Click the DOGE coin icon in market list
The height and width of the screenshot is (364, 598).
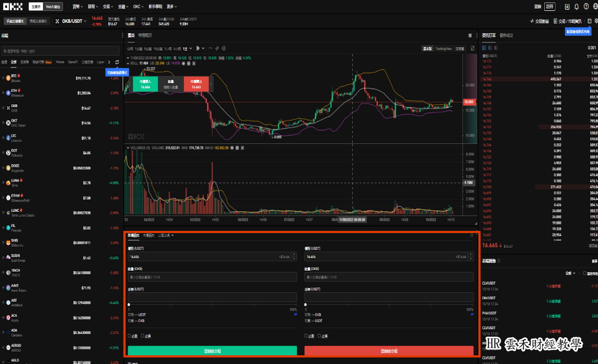pos(8,168)
